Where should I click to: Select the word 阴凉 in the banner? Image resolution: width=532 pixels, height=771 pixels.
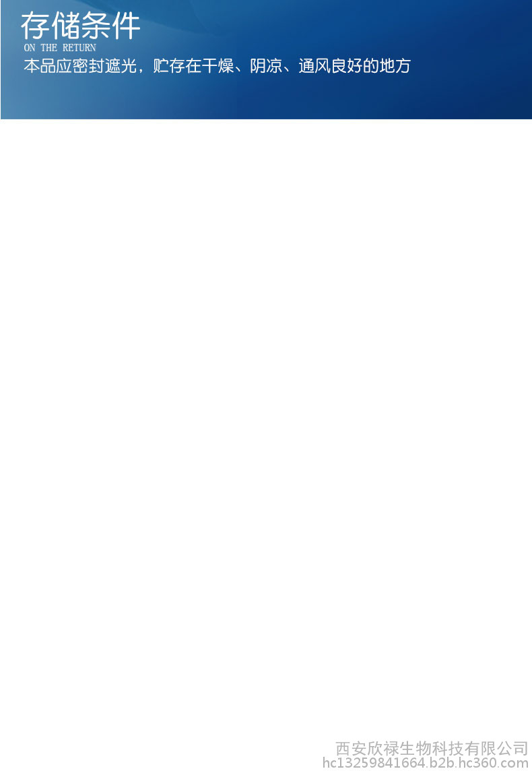coord(266,66)
